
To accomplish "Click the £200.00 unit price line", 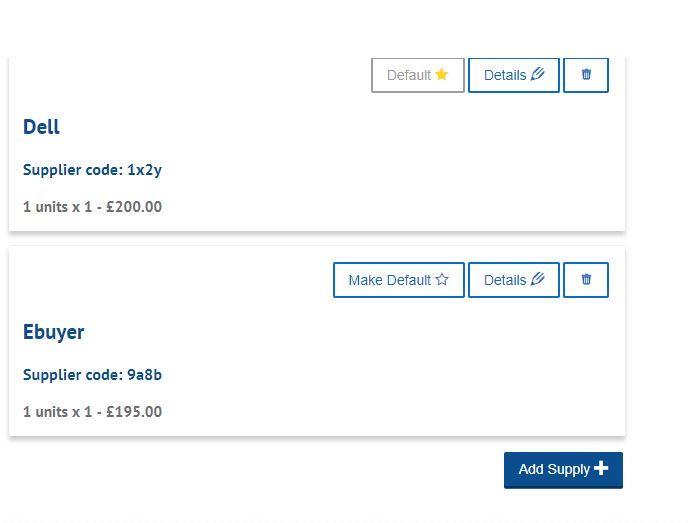I will pos(92,207).
